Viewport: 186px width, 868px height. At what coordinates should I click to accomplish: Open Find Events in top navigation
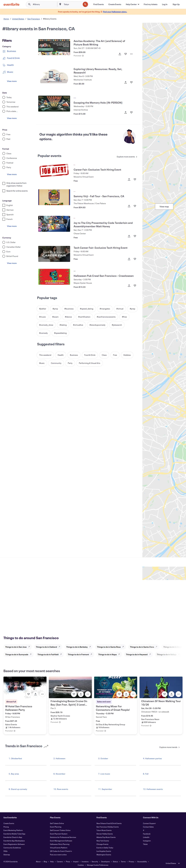point(99,4)
